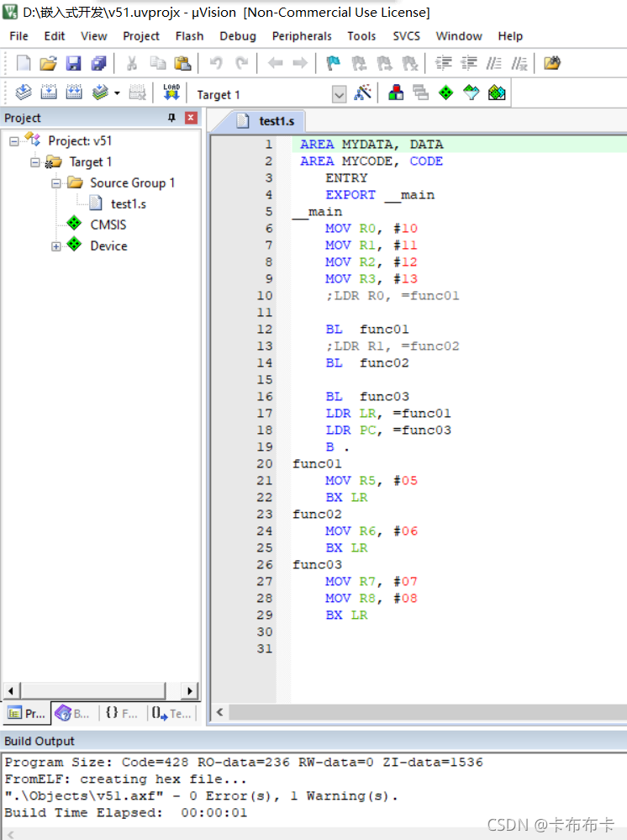
Task: Click the Translate icon in build toolbar
Action: tap(24, 92)
